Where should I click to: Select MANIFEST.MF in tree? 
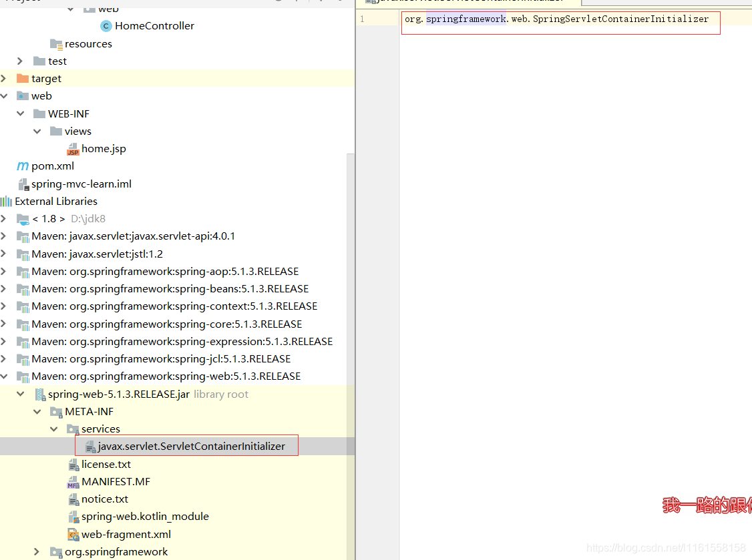pyautogui.click(x=116, y=482)
